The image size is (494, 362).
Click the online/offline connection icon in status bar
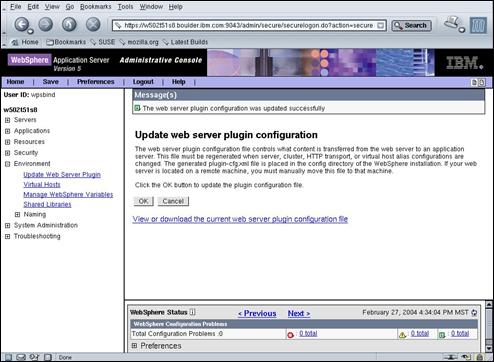tap(451, 357)
